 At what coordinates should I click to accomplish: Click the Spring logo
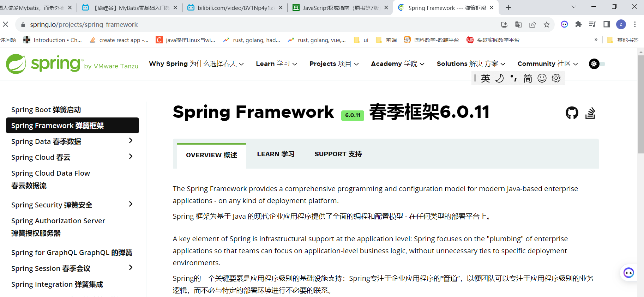tap(44, 64)
